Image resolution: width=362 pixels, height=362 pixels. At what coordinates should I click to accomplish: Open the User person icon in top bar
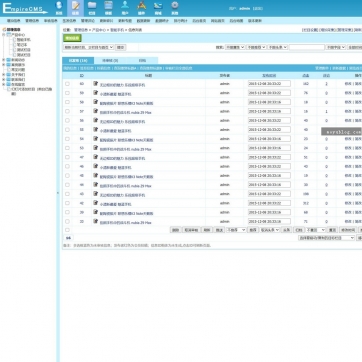pos(125,8)
